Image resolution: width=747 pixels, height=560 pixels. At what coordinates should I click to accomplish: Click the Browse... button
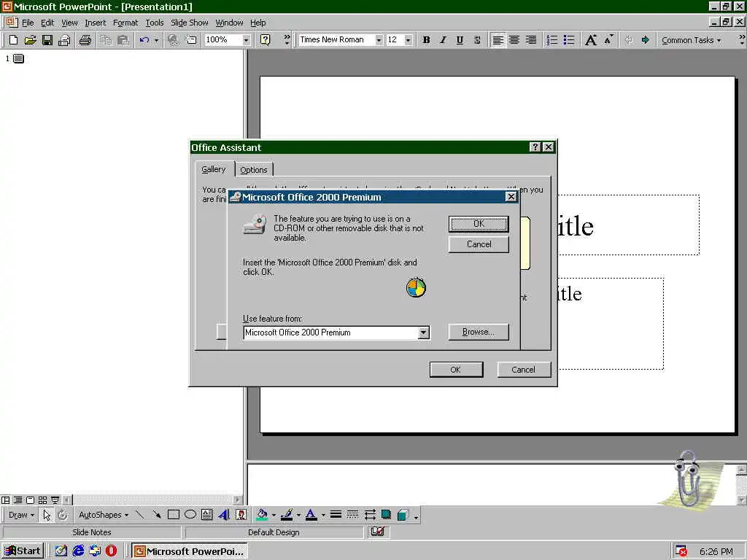[479, 332]
